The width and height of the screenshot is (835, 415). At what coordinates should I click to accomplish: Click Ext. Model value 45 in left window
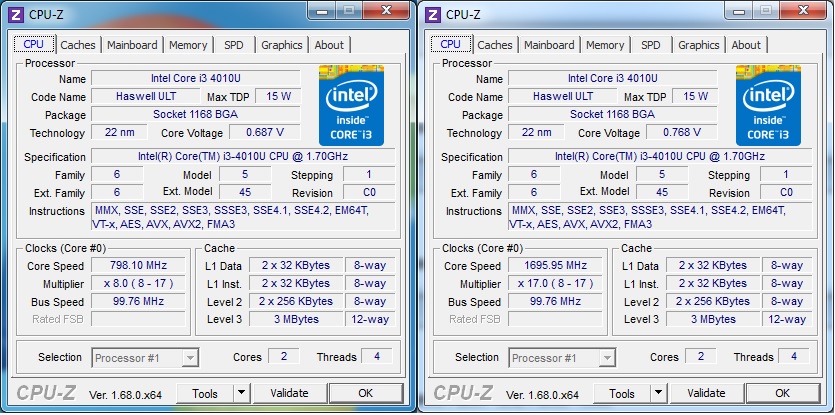click(x=245, y=192)
